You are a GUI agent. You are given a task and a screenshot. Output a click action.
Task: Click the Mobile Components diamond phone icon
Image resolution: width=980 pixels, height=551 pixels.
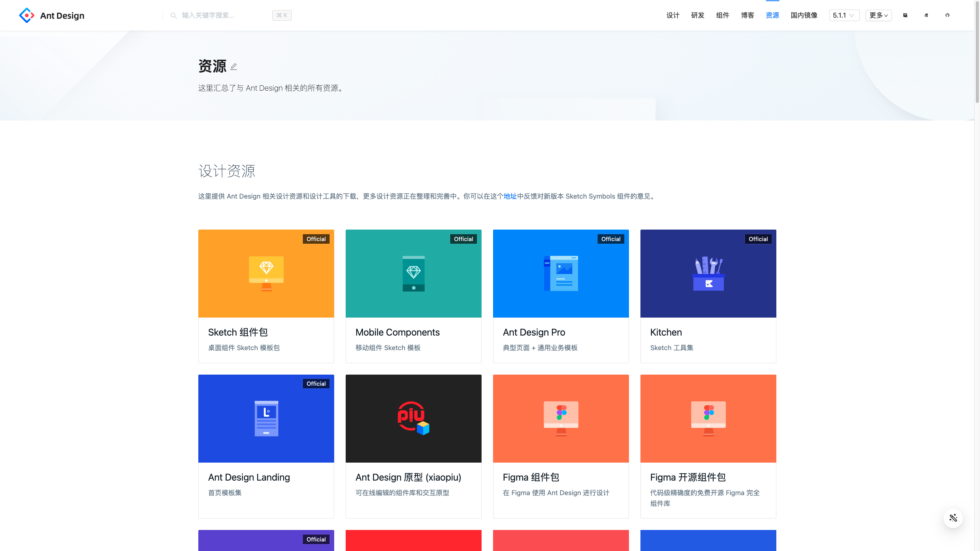pyautogui.click(x=413, y=274)
